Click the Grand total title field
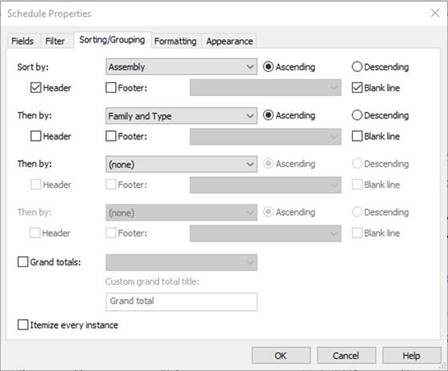The height and width of the screenshot is (371, 448). tap(181, 302)
